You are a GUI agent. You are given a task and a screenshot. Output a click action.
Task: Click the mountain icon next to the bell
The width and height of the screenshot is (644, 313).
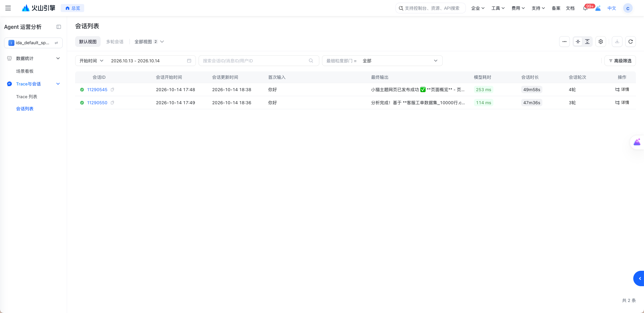[x=598, y=8]
